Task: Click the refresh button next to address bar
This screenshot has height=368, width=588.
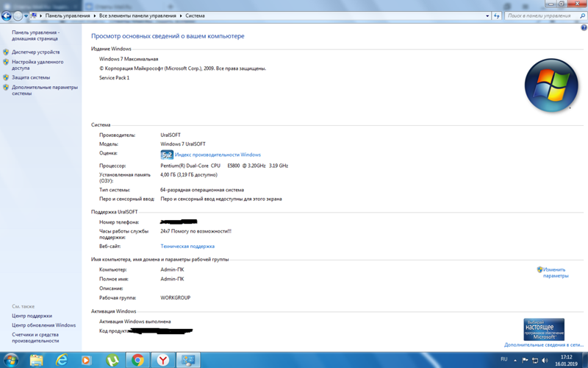Action: (497, 15)
